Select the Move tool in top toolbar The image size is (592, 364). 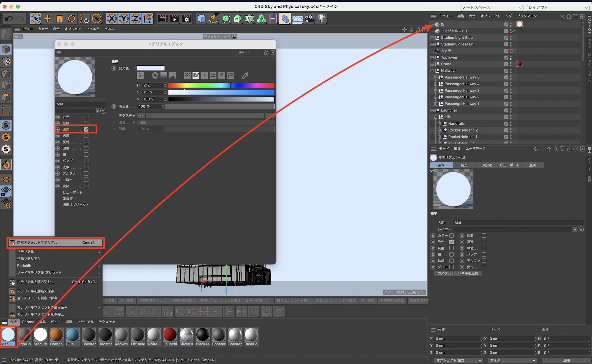point(47,19)
